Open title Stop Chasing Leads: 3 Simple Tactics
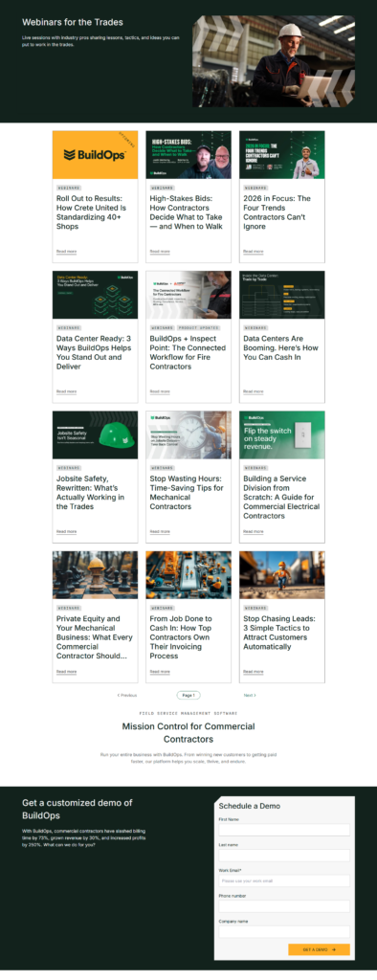377x980 pixels. (278, 633)
